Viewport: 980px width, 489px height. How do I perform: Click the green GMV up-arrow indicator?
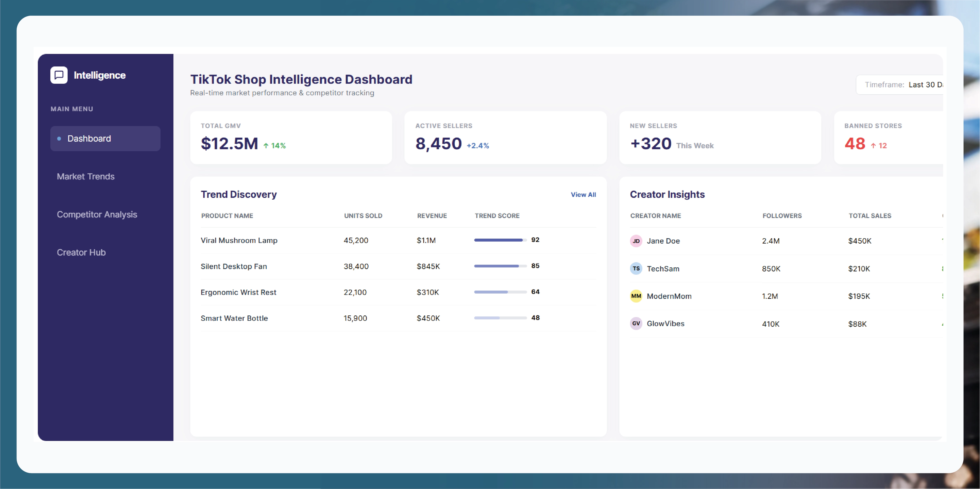(x=266, y=146)
